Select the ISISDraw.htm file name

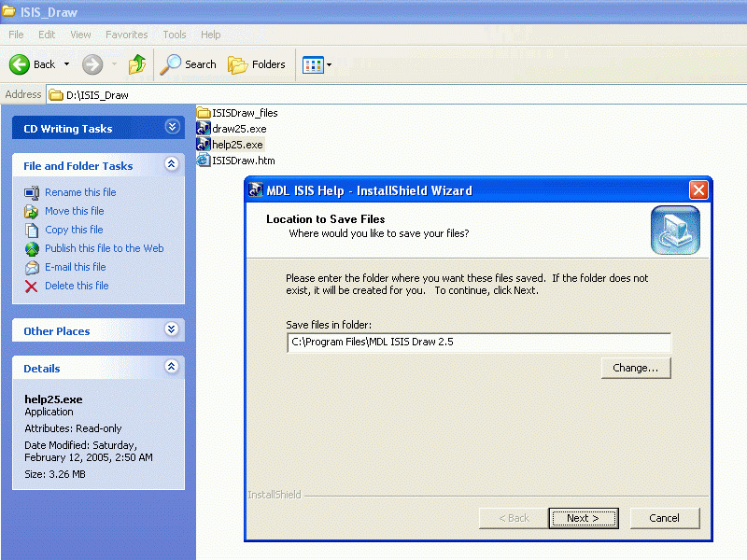click(x=244, y=161)
